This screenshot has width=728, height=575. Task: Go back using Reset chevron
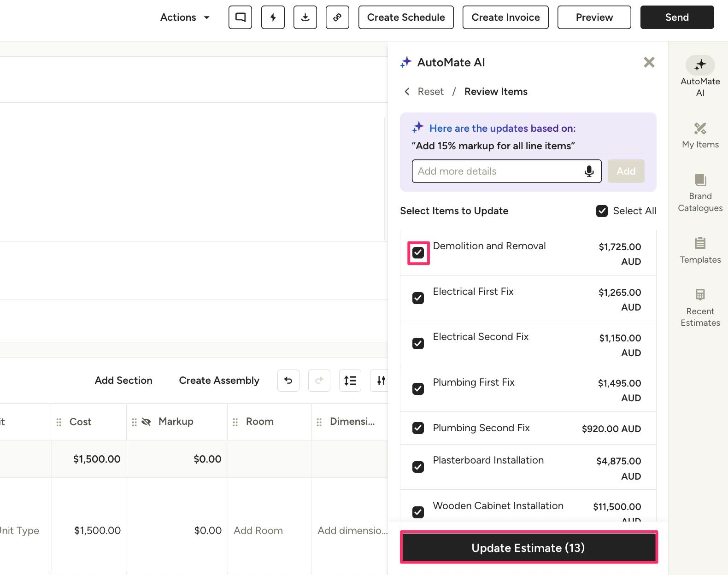pos(407,92)
